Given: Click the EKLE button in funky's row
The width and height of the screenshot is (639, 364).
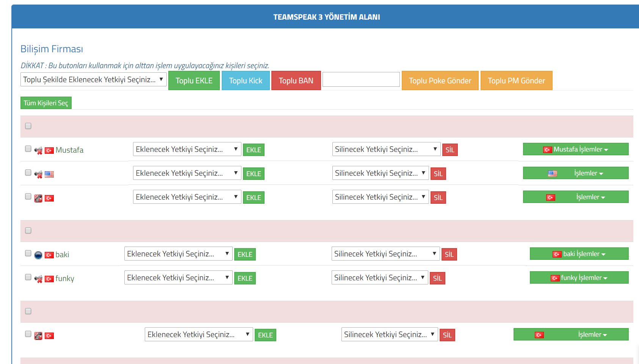Looking at the screenshot, I should point(245,278).
